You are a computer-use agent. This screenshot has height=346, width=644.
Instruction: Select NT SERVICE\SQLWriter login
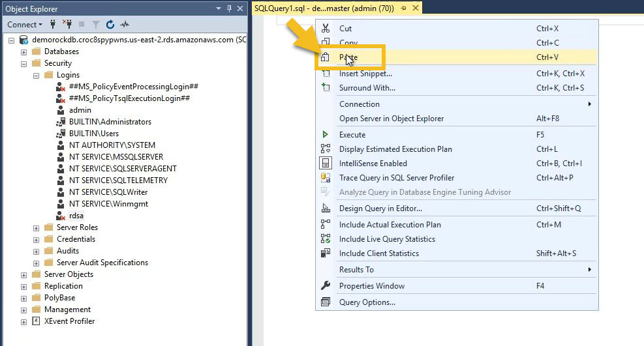(x=108, y=192)
